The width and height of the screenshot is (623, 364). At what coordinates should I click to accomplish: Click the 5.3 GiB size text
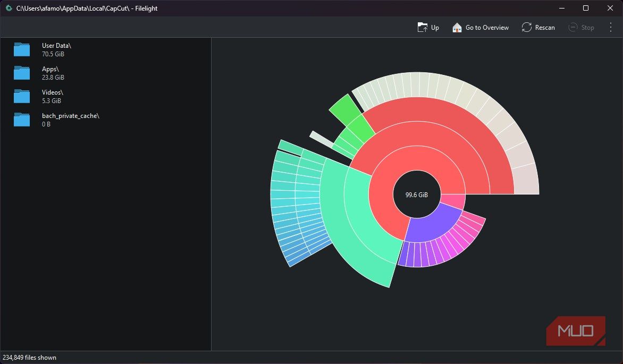[x=52, y=101]
